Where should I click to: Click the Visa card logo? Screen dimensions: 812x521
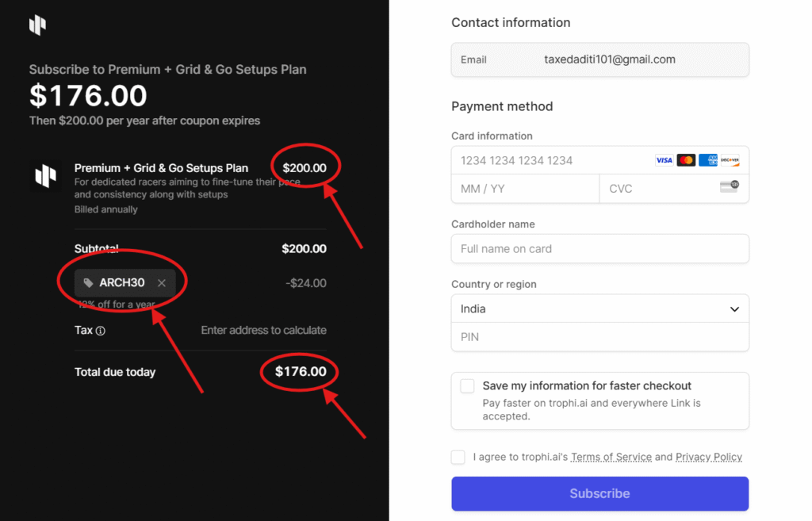[x=664, y=160]
